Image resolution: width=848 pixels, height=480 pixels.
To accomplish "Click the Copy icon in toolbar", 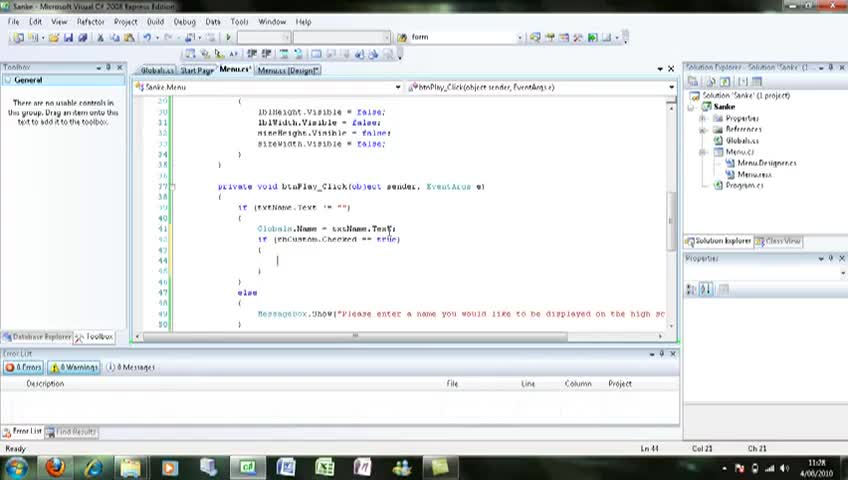I will tap(115, 38).
